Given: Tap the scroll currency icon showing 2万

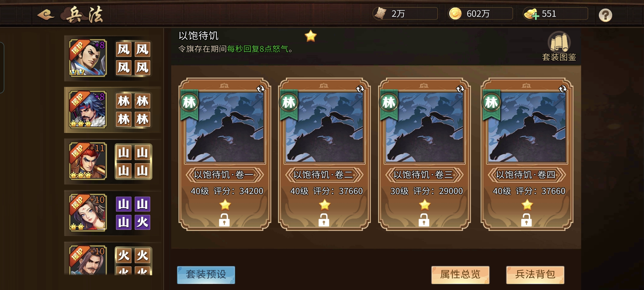Looking at the screenshot, I should pyautogui.click(x=380, y=13).
